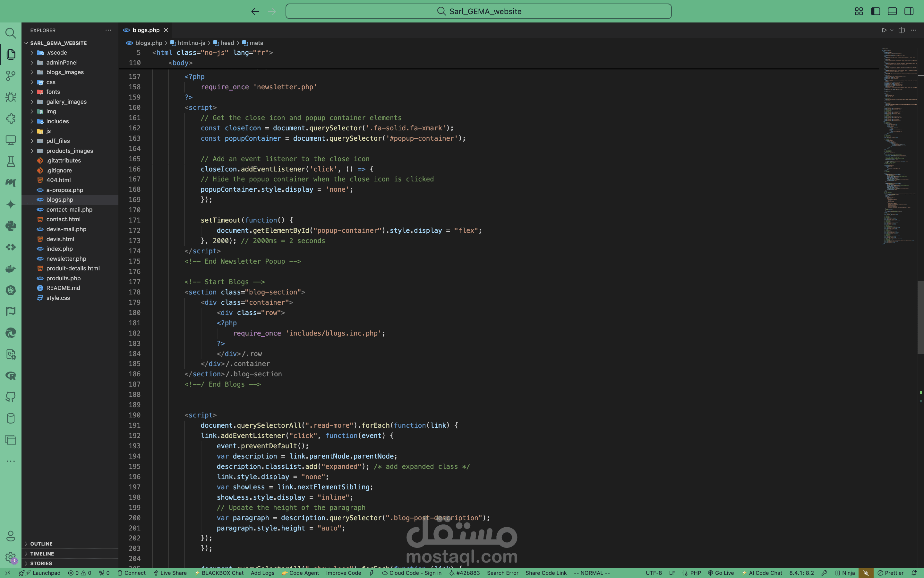This screenshot has width=924, height=578.
Task: Collapse the SARL_GEMA_WEBSITE root folder
Action: [x=70, y=43]
